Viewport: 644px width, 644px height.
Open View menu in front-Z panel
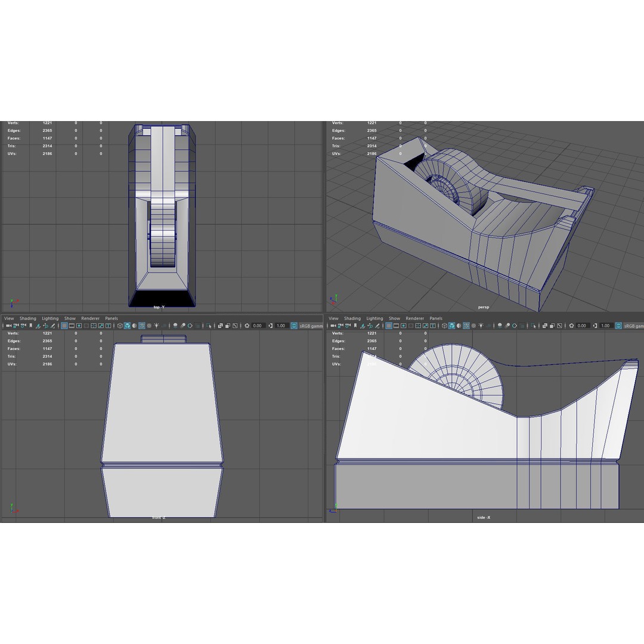pos(8,318)
